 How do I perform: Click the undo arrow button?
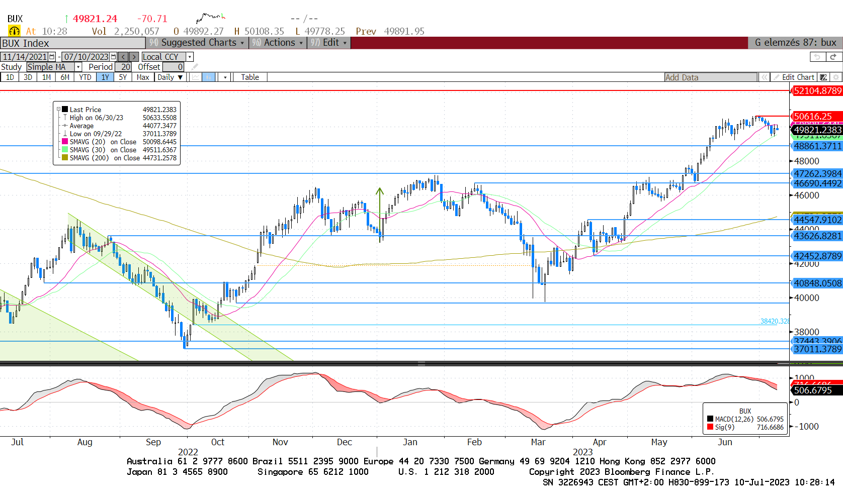[x=817, y=57]
